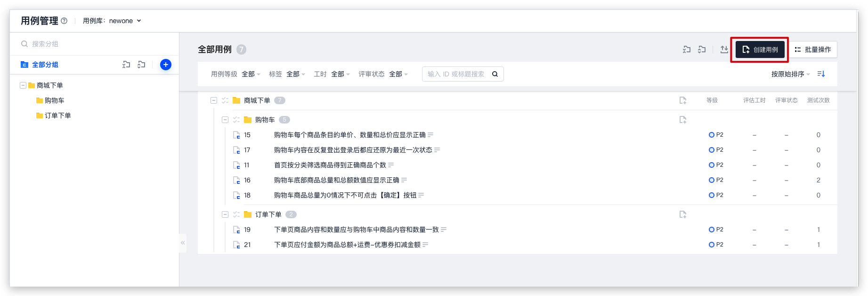This screenshot has width=868, height=296.
Task: Collapse the 商城下单 group in case list
Action: (214, 100)
